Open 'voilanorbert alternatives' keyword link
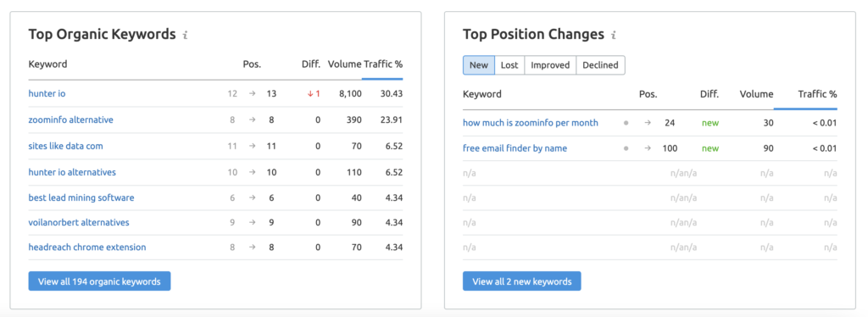The image size is (868, 317). [79, 222]
